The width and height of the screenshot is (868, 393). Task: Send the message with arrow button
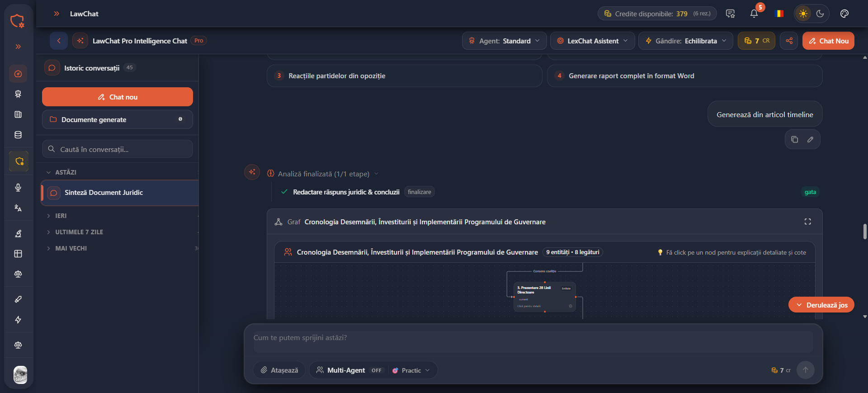[x=805, y=370]
